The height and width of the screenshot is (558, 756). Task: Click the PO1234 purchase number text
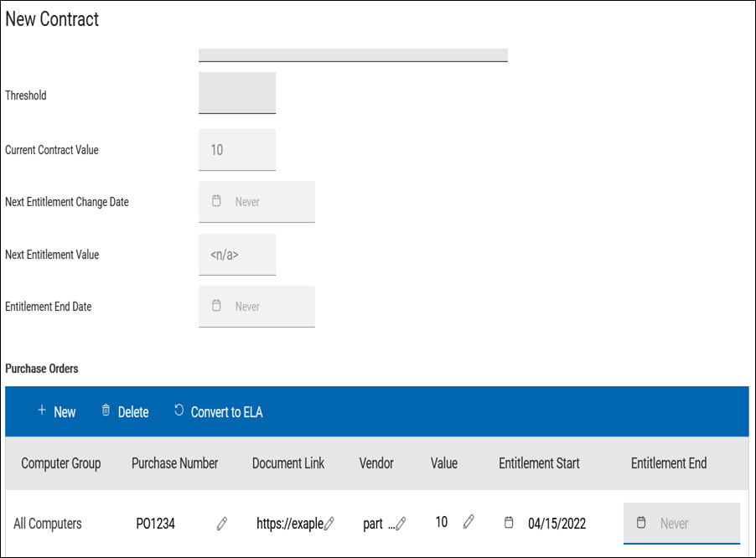click(x=155, y=524)
